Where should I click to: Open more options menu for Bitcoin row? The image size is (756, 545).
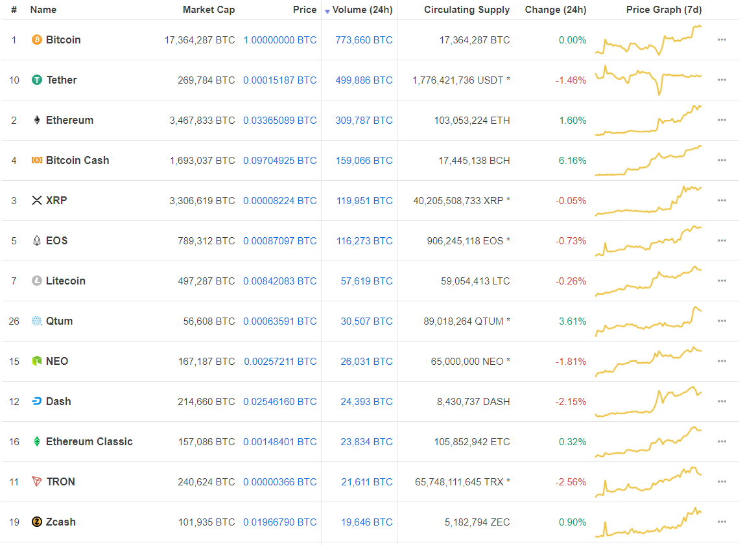coord(721,40)
